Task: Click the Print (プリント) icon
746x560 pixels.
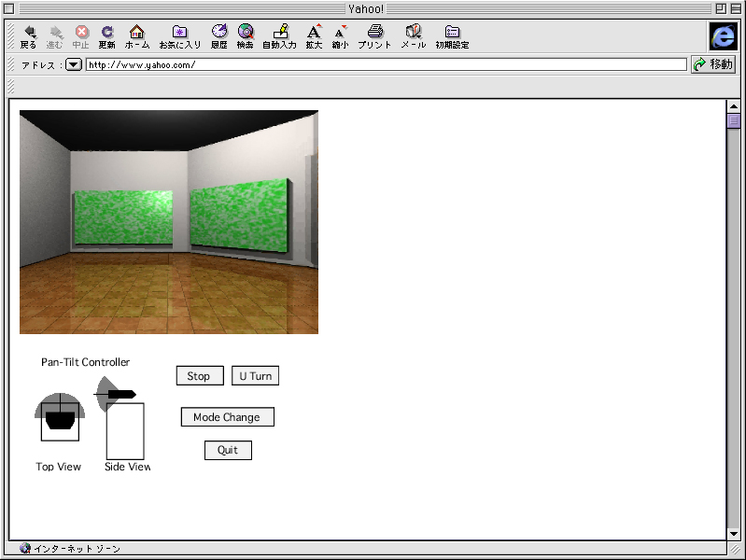Action: 375,32
